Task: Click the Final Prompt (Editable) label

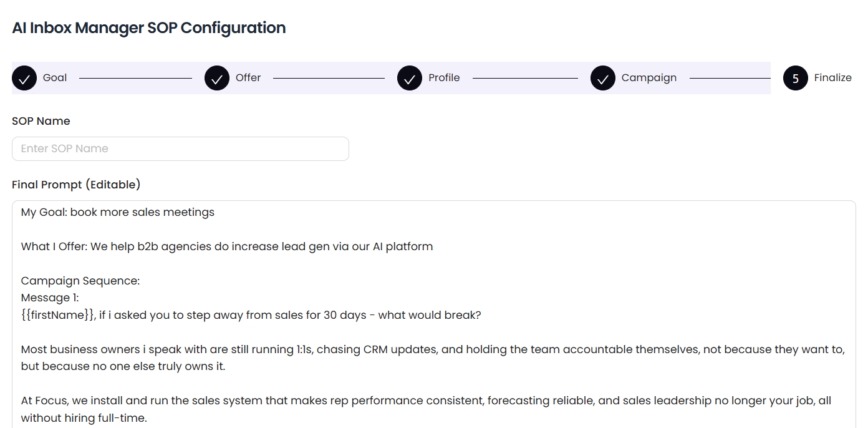Action: (x=75, y=184)
